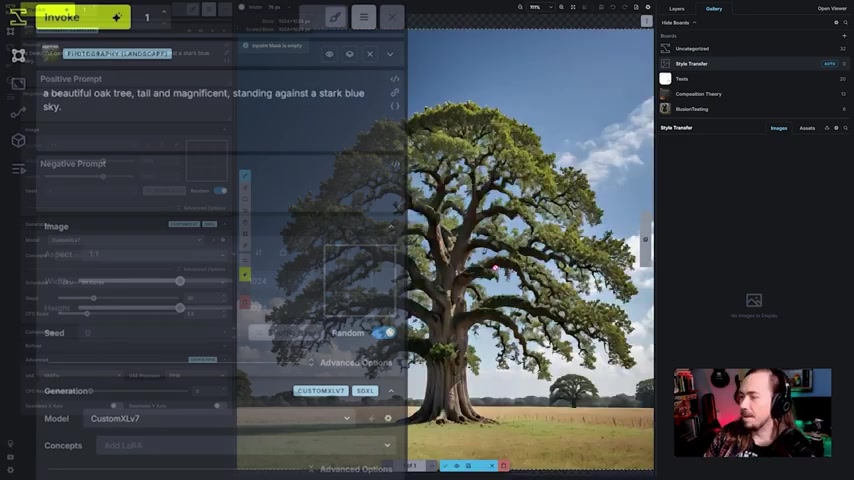Click the zoom in magnifier icon
The height and width of the screenshot is (480, 854).
(x=562, y=7)
